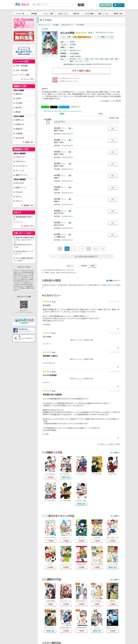Click 無料 button for 001話
The width and height of the screenshot is (138, 644).
coord(113,128)
